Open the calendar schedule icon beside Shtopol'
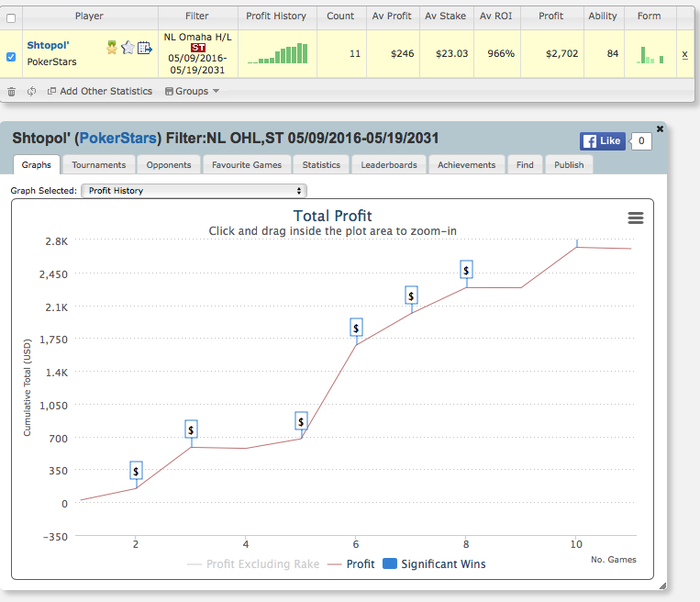This screenshot has height=602, width=700. pos(145,47)
